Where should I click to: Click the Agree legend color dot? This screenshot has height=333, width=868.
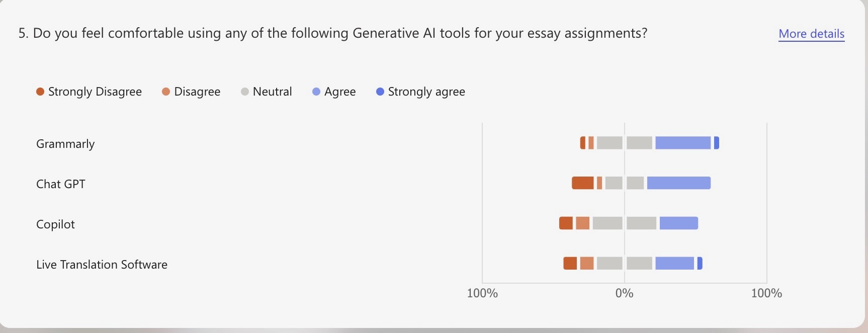pyautogui.click(x=316, y=92)
